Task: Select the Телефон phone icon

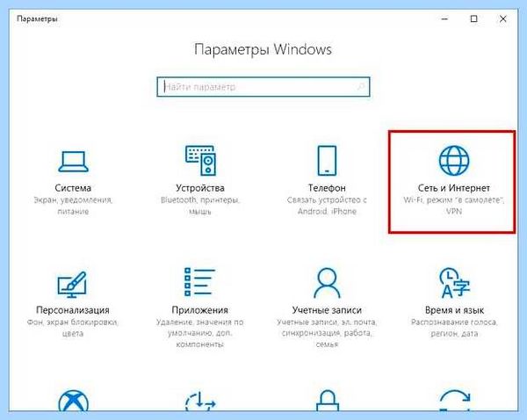Action: tap(327, 161)
